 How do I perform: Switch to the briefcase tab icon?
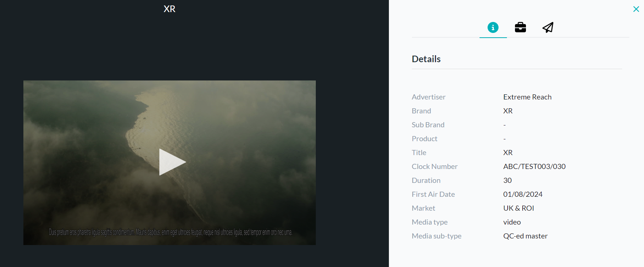(x=520, y=27)
